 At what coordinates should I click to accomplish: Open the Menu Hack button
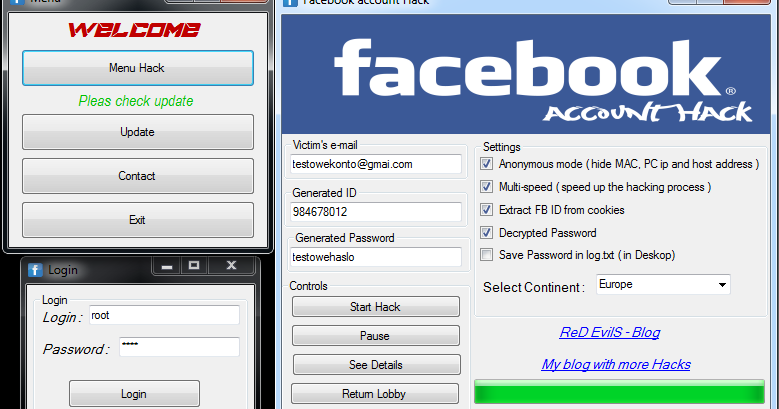click(x=138, y=68)
